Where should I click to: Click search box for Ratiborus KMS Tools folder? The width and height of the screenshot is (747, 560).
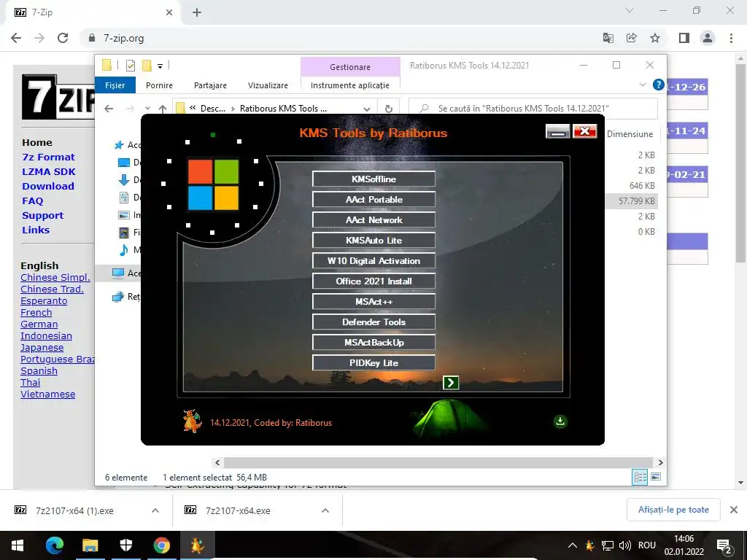(x=533, y=109)
